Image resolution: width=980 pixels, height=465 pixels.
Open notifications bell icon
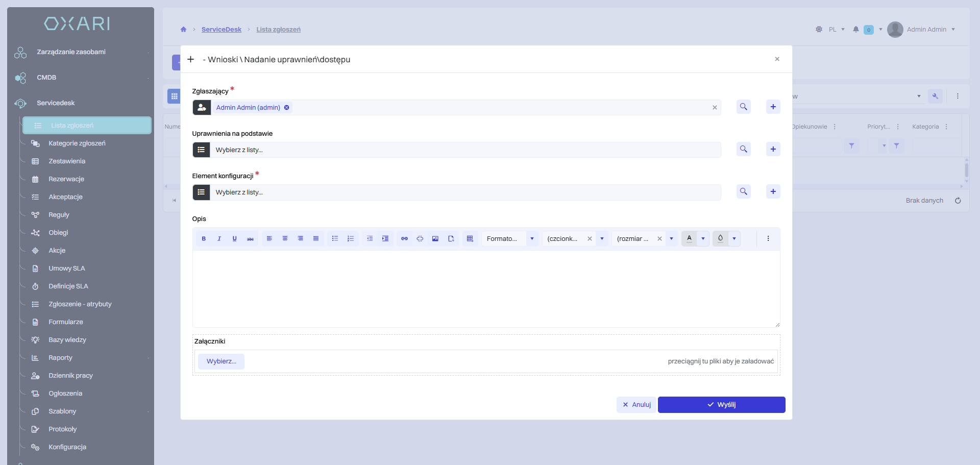point(856,30)
